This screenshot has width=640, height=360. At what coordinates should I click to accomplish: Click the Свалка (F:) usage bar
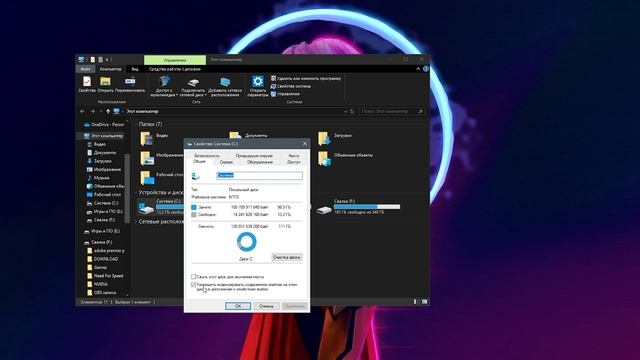(x=367, y=207)
